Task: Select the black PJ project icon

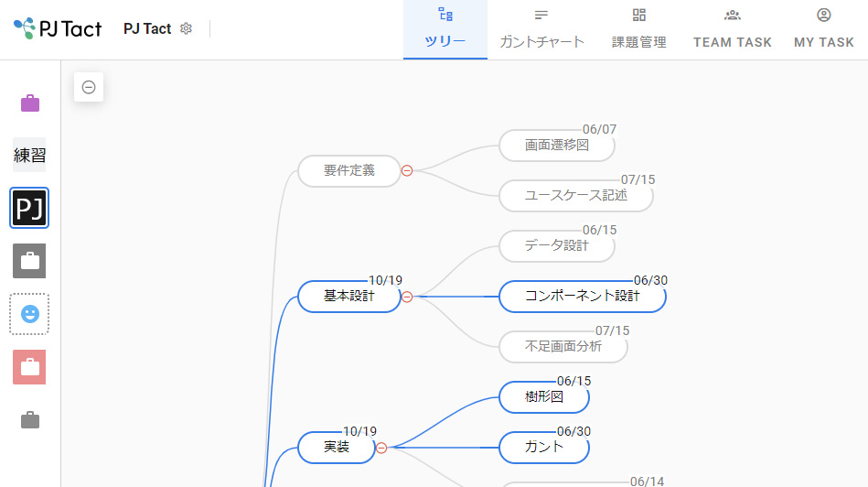Action: (29, 208)
